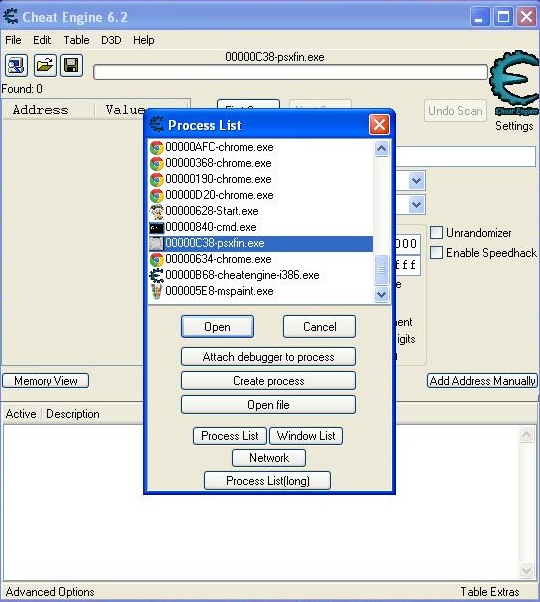This screenshot has height=602, width=540.
Task: Expand the lower value type dropdown arrow
Action: pyautogui.click(x=416, y=205)
